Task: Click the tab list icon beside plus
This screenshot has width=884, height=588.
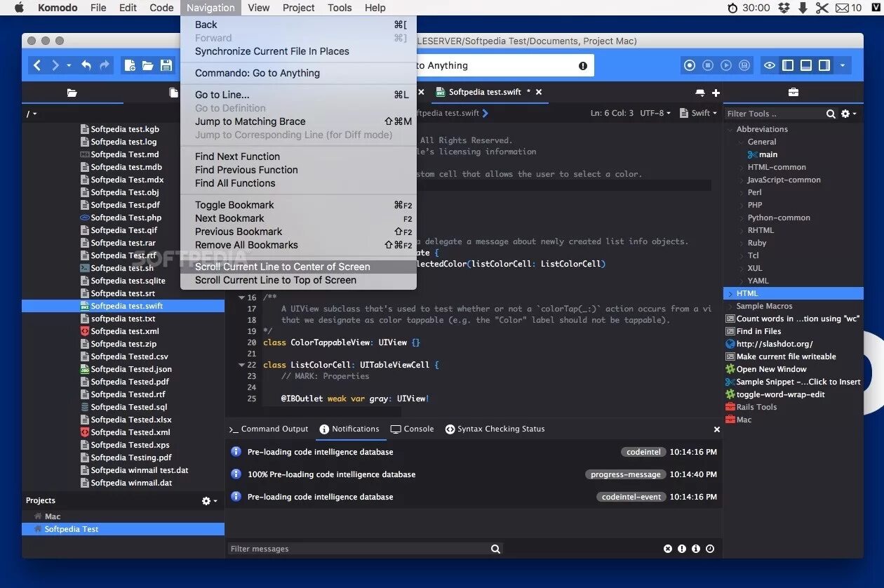Action: click(x=699, y=93)
